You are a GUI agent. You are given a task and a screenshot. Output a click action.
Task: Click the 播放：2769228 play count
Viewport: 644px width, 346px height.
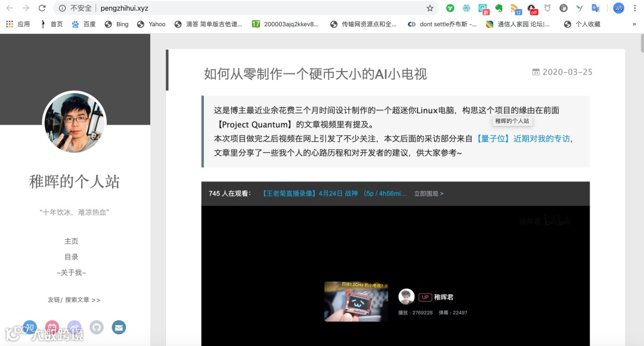pos(415,313)
